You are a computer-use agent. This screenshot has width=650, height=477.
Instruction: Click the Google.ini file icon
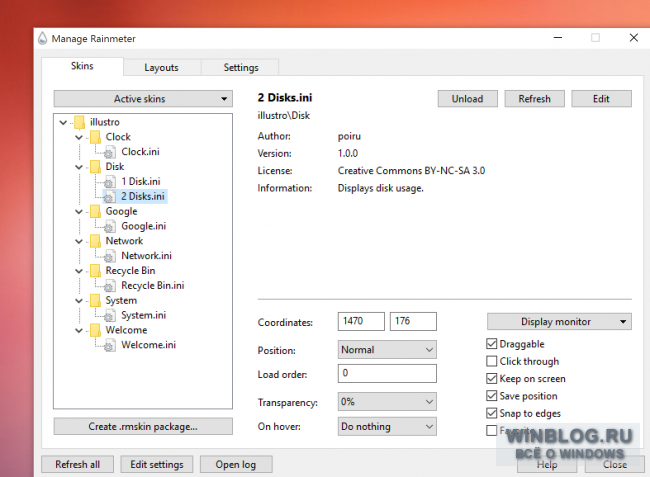pos(109,226)
